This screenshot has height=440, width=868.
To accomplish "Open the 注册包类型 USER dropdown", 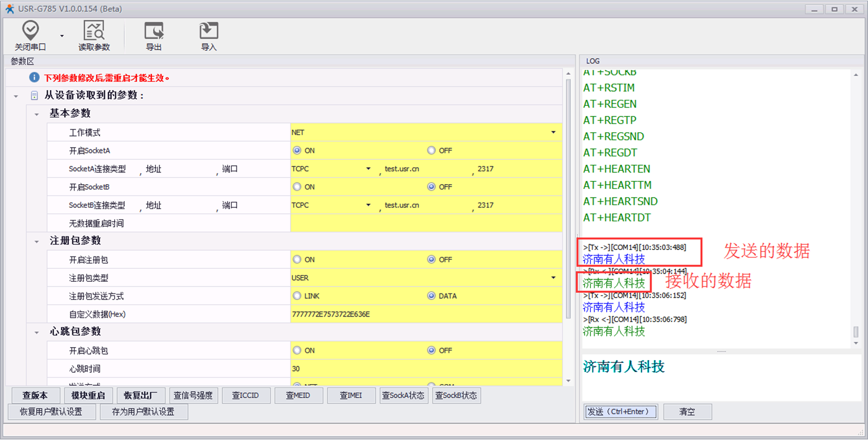I will [553, 278].
